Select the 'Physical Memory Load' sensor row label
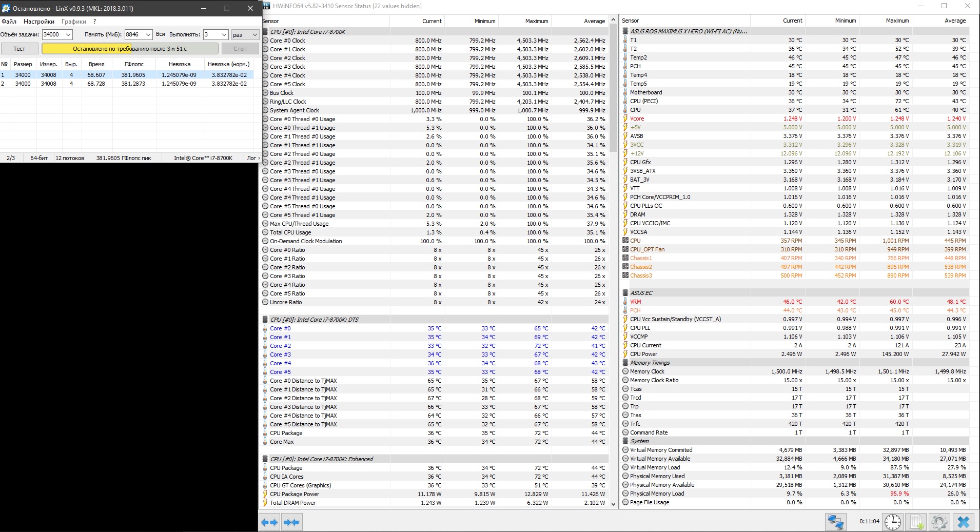This screenshot has height=532, width=980. [x=657, y=494]
